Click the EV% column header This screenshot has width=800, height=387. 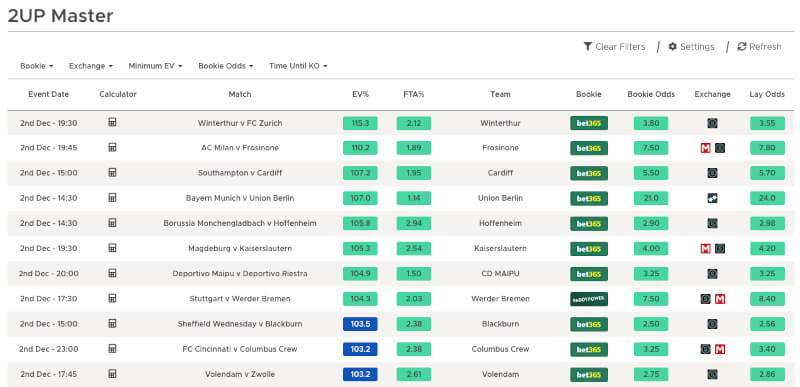click(x=360, y=94)
